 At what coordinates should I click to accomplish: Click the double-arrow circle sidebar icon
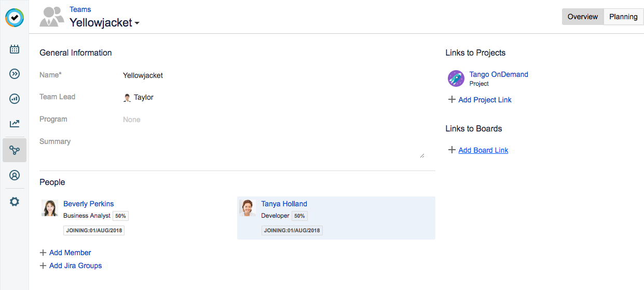point(15,74)
